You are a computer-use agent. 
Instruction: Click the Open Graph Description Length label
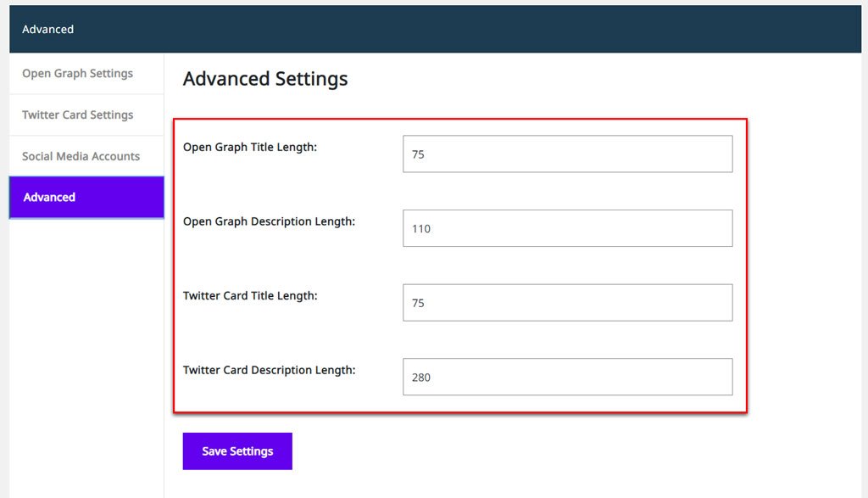point(269,221)
